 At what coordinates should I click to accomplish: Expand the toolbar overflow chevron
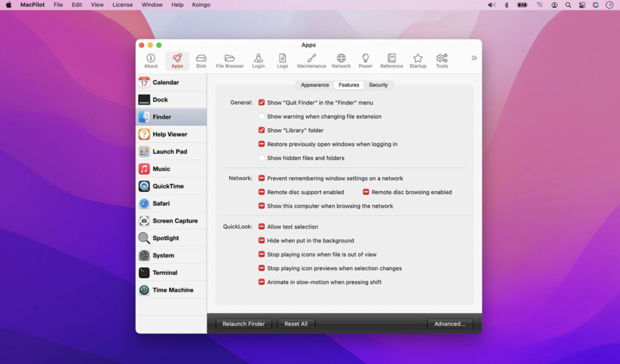tap(473, 58)
